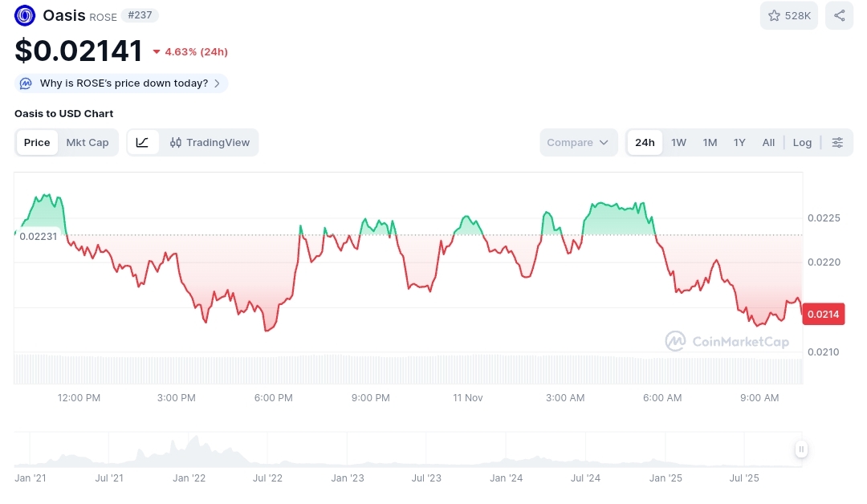The height and width of the screenshot is (504, 867).
Task: Open the line chart type icon
Action: point(143,143)
